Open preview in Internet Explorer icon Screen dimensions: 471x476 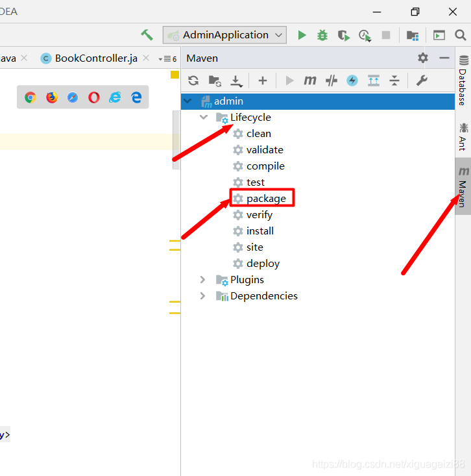[115, 97]
